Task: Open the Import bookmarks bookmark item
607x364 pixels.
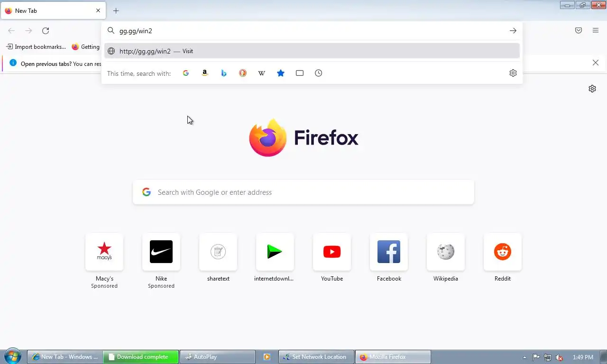Action: [x=36, y=47]
